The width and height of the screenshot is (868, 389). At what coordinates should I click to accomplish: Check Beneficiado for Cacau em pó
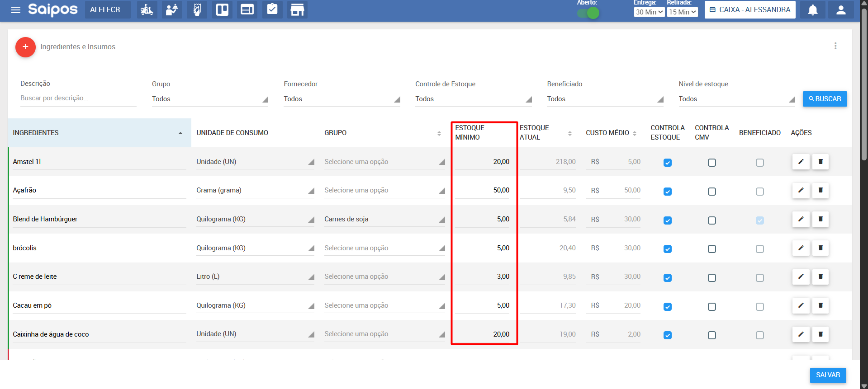(759, 307)
